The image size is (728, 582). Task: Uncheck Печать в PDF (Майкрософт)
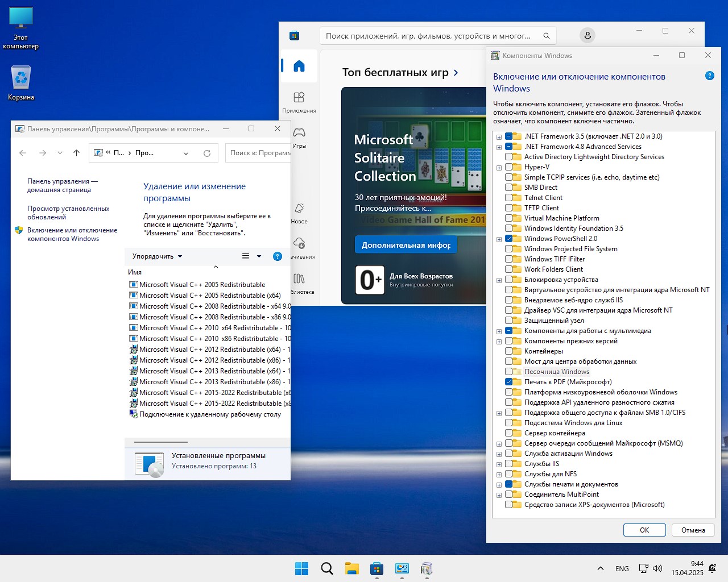508,382
